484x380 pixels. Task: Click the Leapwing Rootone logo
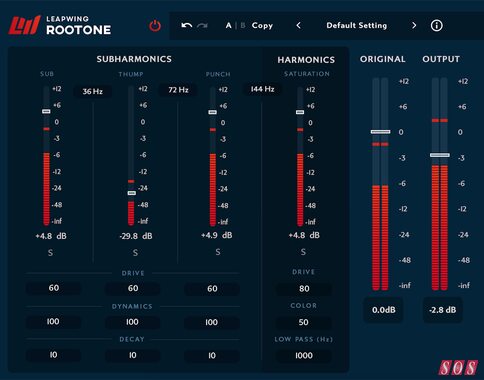[60, 25]
